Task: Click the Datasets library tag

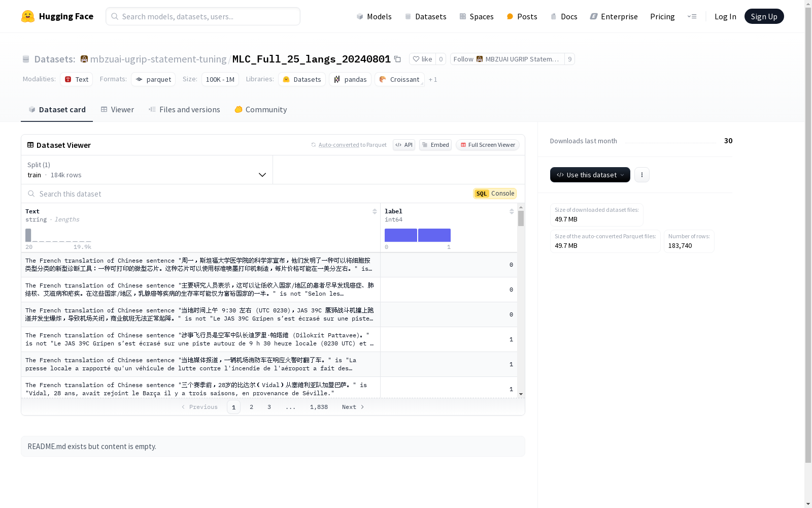Action: 302,79
